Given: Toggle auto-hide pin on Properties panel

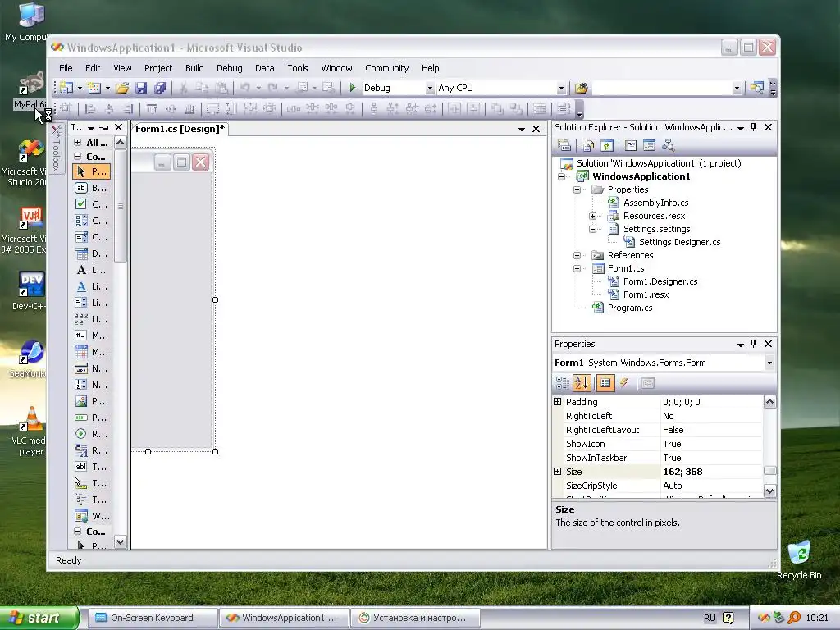Looking at the screenshot, I should tap(754, 344).
